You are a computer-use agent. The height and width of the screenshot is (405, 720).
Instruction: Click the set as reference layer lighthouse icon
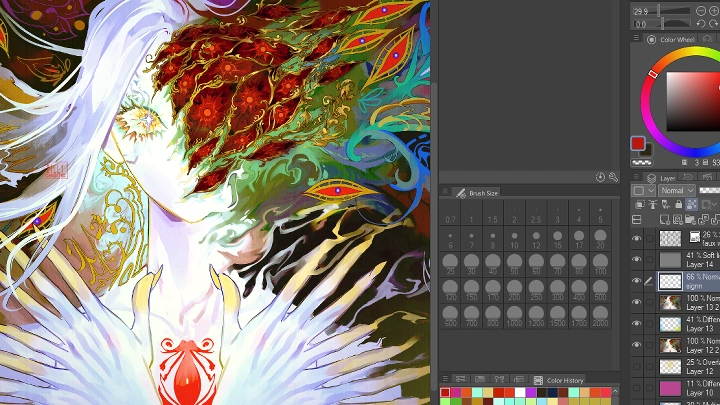tap(652, 204)
